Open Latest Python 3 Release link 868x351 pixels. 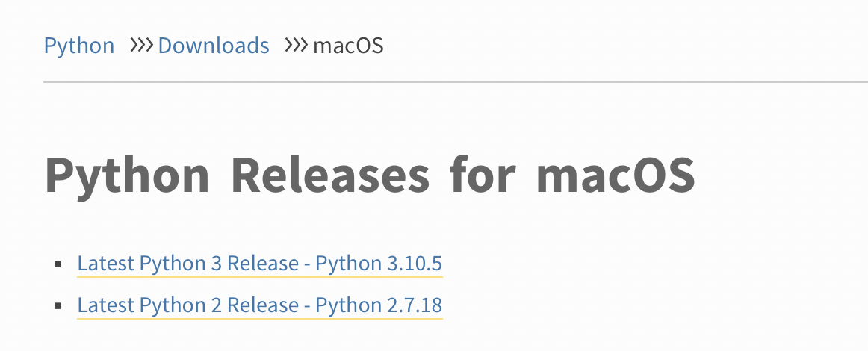pos(260,264)
